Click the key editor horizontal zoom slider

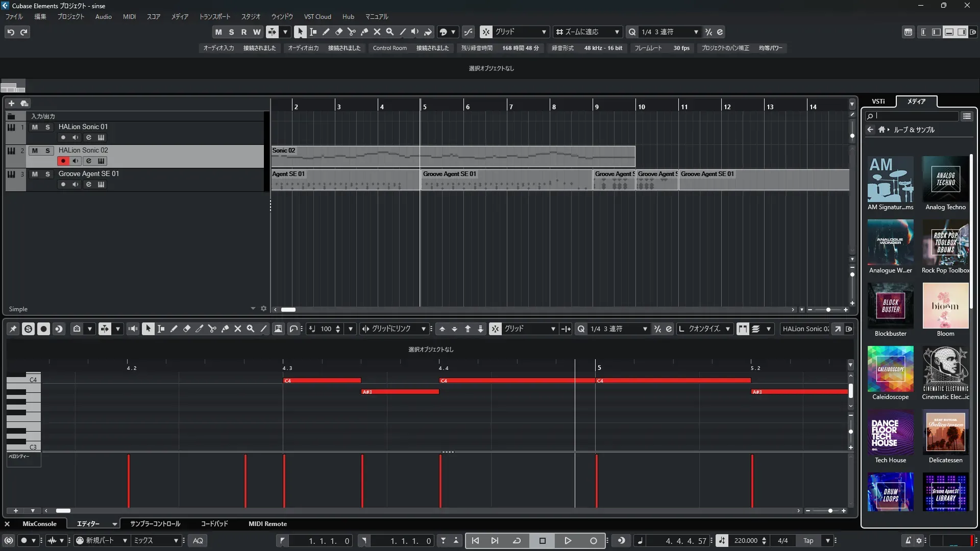pos(830,511)
